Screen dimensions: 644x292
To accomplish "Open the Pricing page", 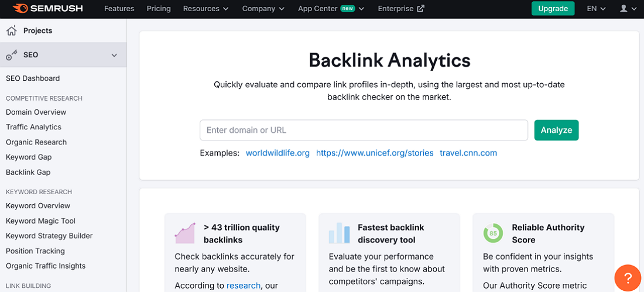I will 159,9.
